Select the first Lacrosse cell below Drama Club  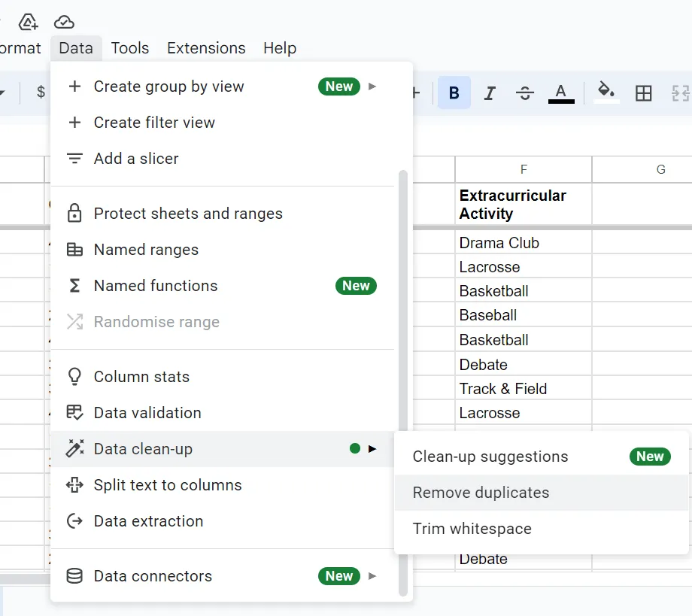point(524,267)
